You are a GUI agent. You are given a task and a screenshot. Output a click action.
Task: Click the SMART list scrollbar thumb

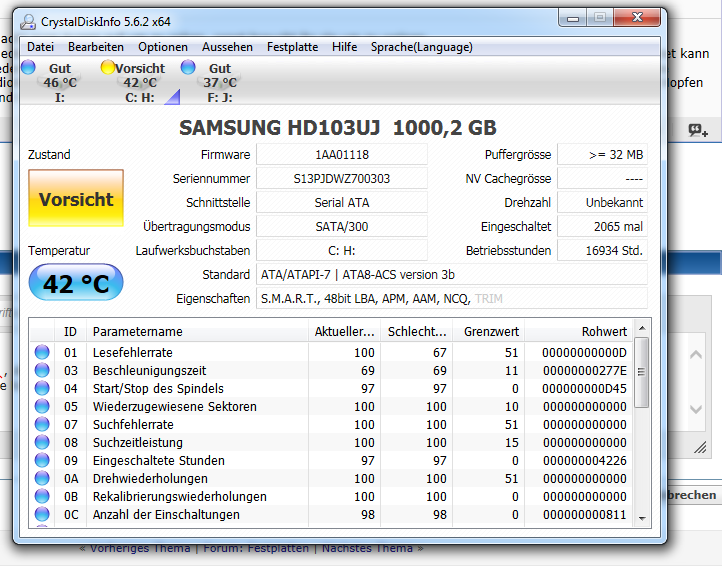tap(641, 372)
